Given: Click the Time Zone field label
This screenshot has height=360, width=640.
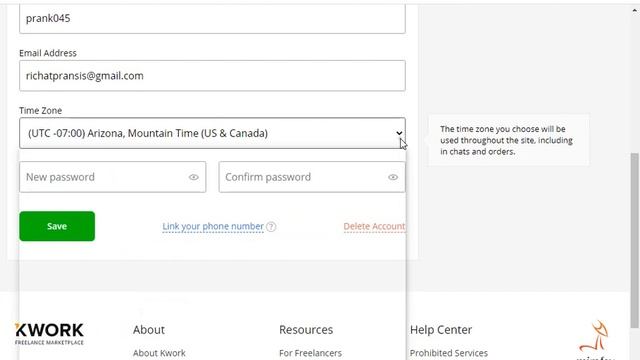Looking at the screenshot, I should click(x=40, y=111).
